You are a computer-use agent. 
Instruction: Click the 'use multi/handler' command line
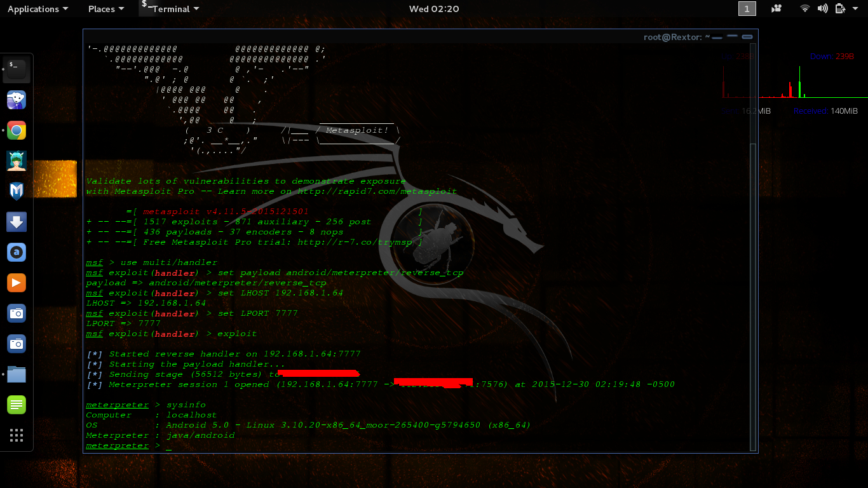[151, 262]
